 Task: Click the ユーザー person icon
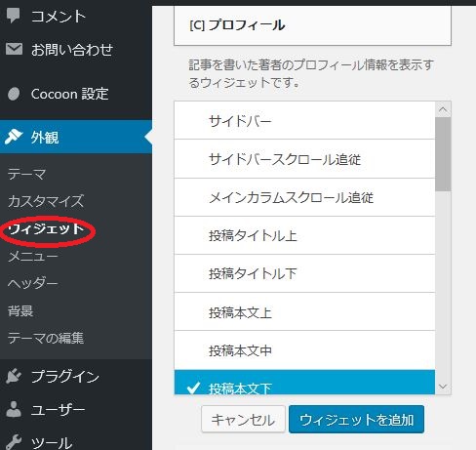[14, 409]
